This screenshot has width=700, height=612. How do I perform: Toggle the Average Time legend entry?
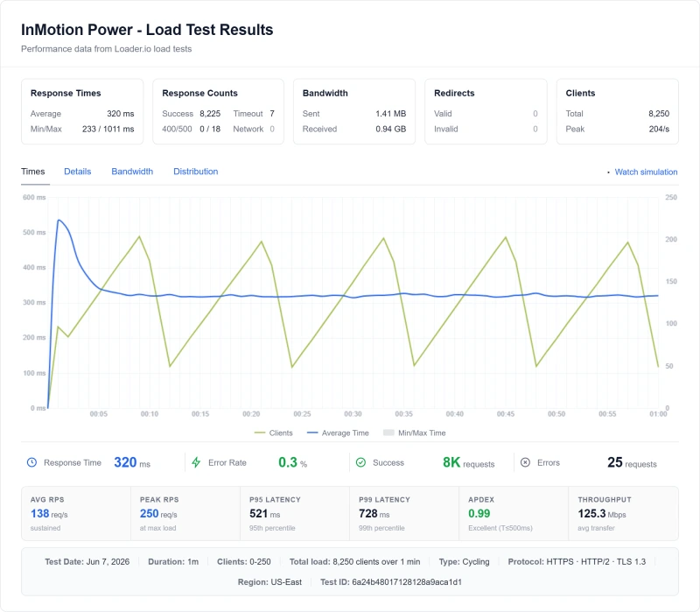tap(338, 433)
